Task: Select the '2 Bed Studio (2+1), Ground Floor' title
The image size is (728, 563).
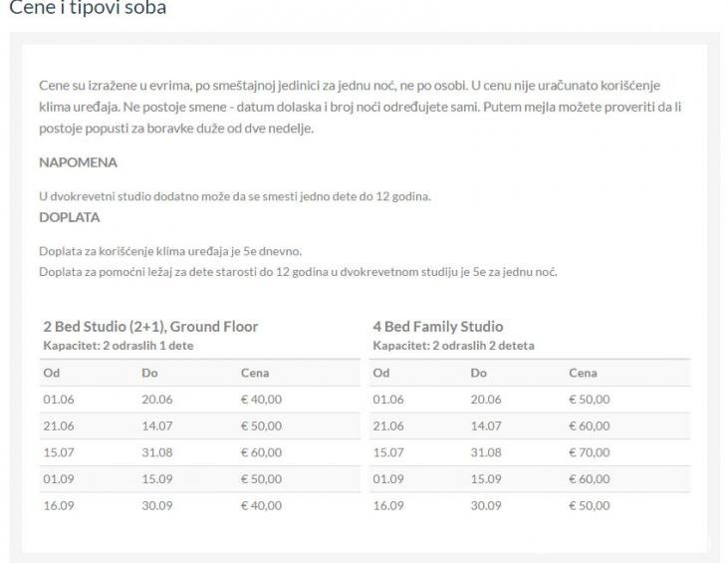Action: (x=150, y=327)
